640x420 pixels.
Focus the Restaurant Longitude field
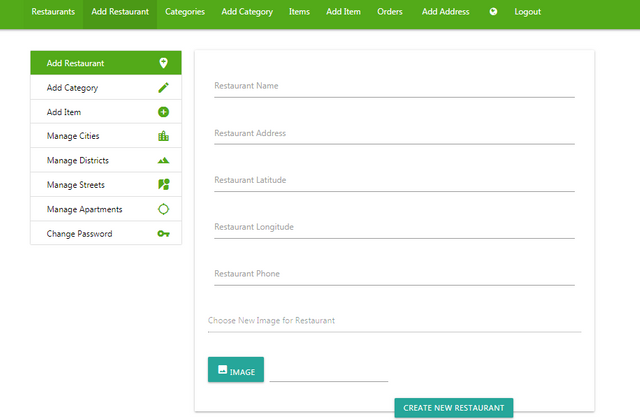[x=394, y=228]
